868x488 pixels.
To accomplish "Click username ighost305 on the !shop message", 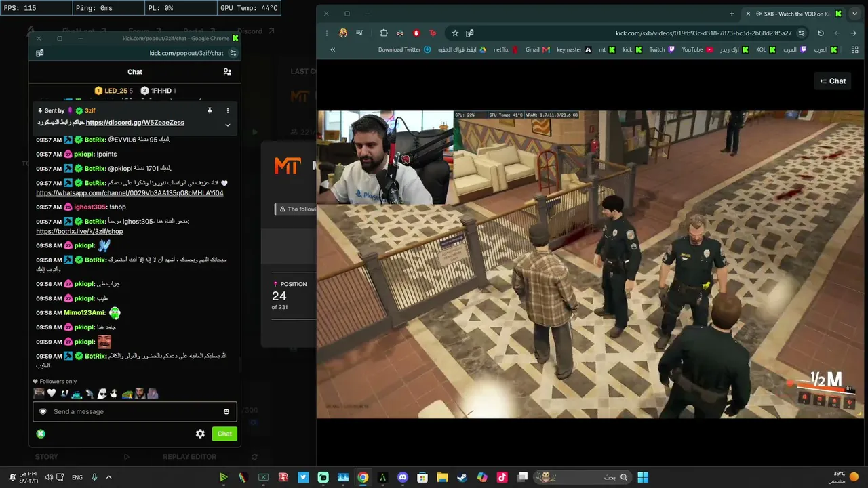I will 90,207.
